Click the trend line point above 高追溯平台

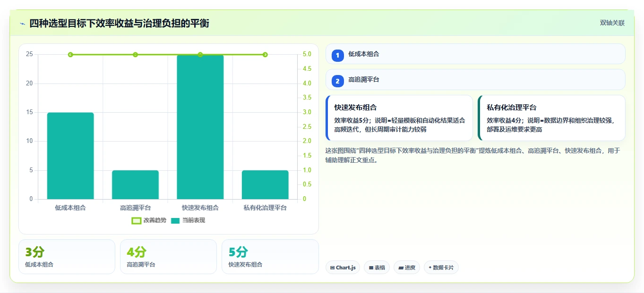click(x=135, y=55)
